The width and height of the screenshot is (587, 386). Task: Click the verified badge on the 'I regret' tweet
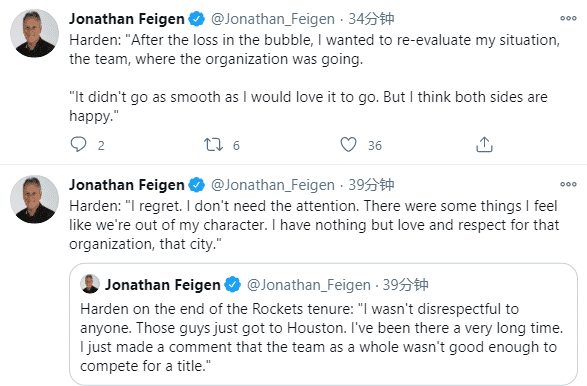tap(197, 185)
